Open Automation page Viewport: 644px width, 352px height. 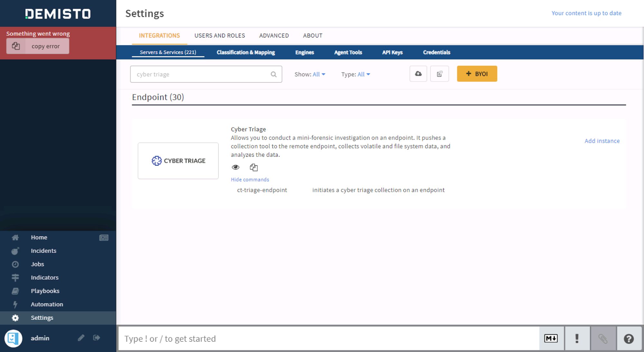click(x=47, y=304)
